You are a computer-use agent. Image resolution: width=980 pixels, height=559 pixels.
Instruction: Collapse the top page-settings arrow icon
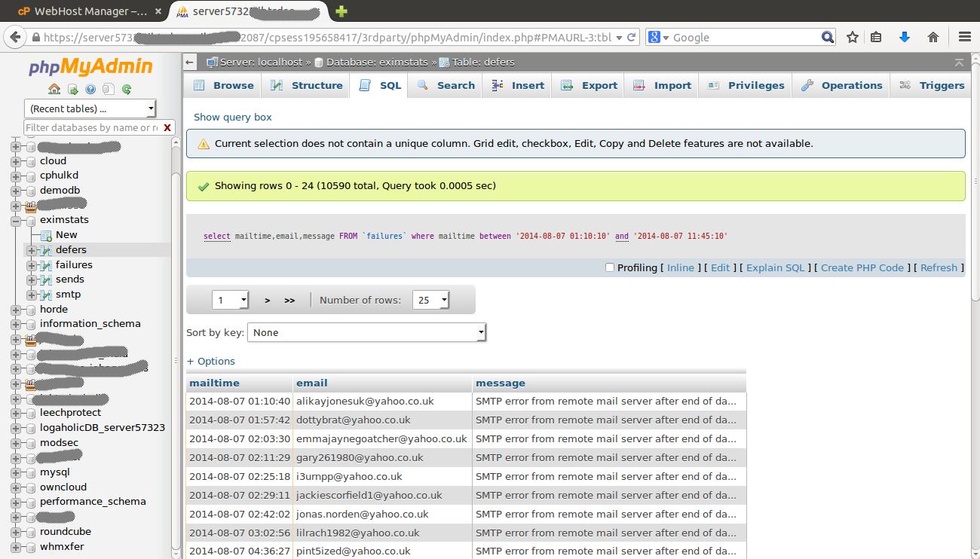click(x=959, y=63)
